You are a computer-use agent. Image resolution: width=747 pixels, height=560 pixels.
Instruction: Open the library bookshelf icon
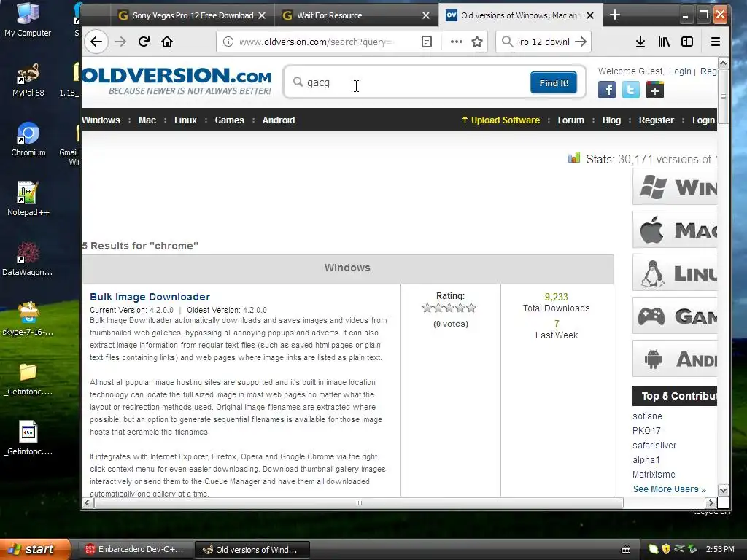pyautogui.click(x=664, y=42)
